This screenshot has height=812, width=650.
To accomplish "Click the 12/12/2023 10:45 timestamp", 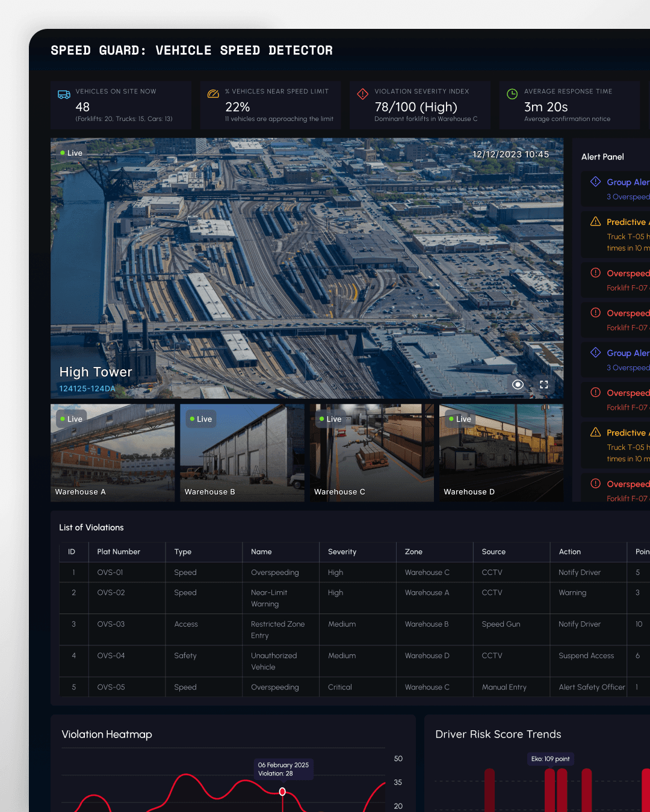I will click(x=510, y=154).
